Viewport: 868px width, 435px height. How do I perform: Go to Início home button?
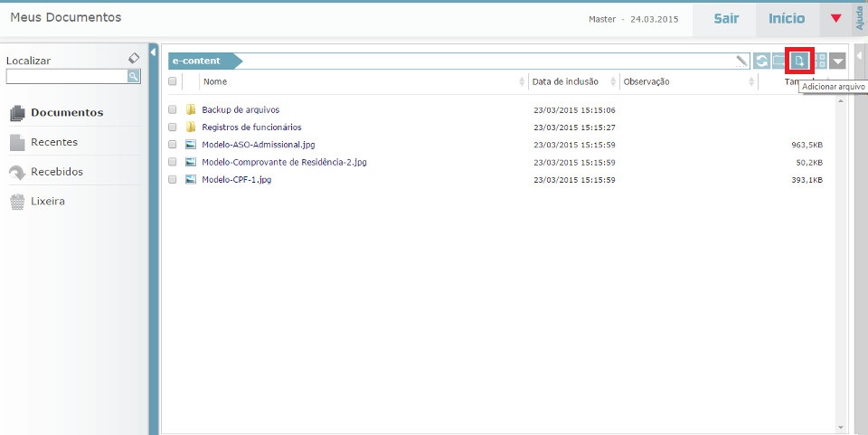coord(787,18)
